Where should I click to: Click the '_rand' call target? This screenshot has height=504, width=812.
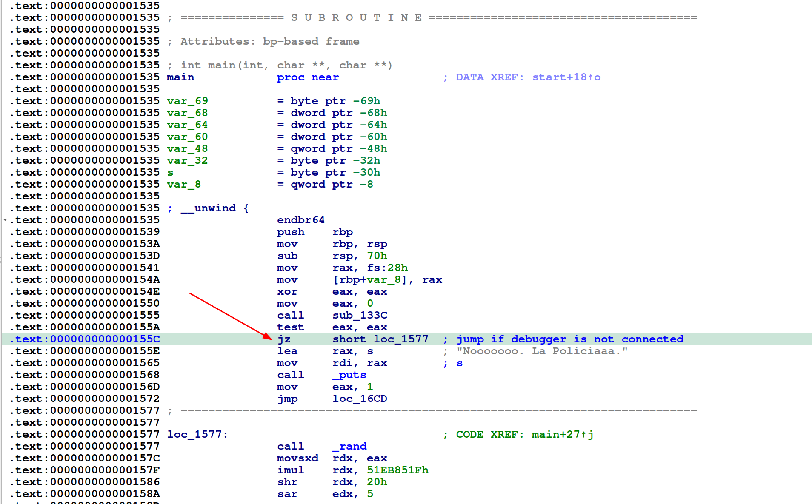tap(349, 446)
